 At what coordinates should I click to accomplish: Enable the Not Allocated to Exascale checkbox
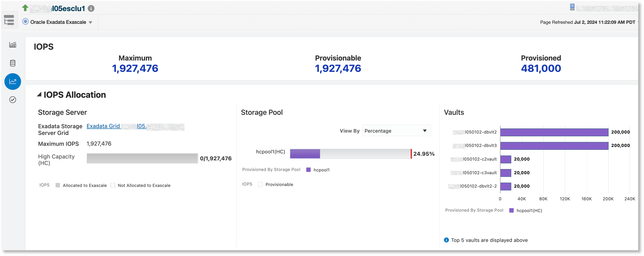(x=113, y=185)
